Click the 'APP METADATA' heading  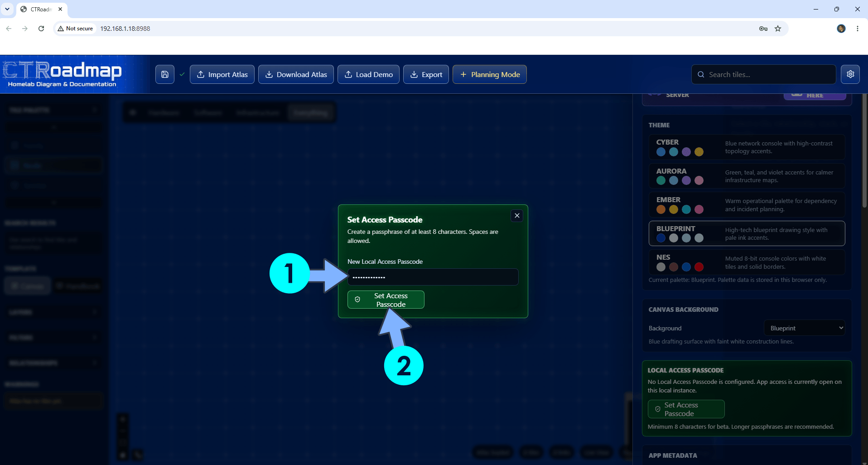point(673,455)
